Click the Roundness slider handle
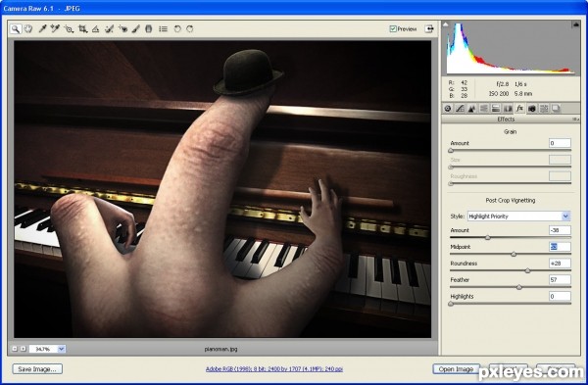The width and height of the screenshot is (588, 385). click(527, 270)
